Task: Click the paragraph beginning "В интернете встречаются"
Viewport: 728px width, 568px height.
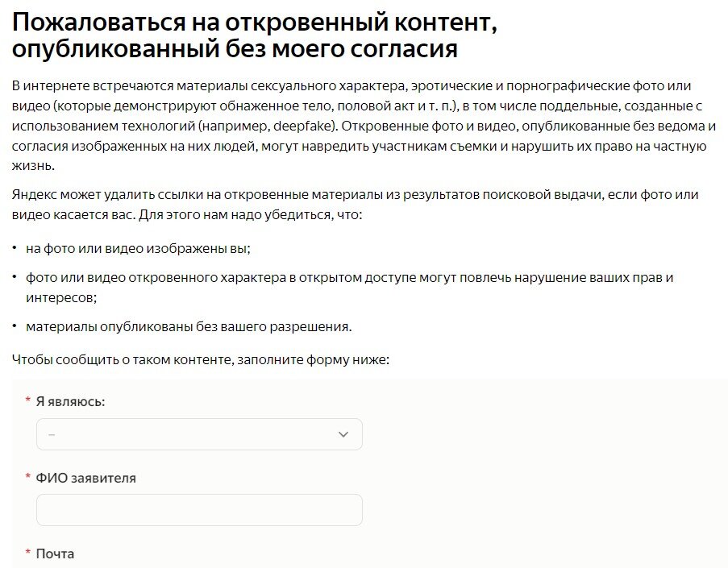Action: coord(364,126)
